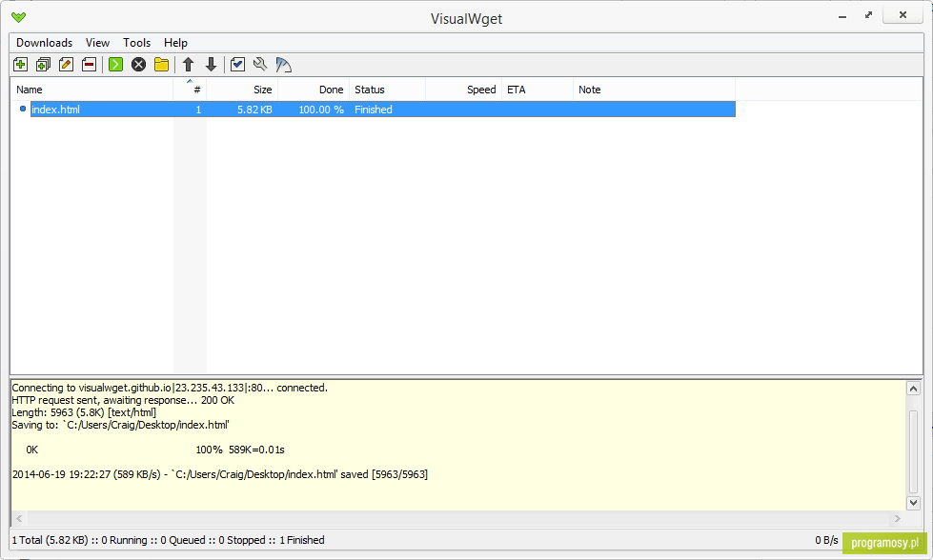
Task: Add a new download job
Action: click(20, 64)
